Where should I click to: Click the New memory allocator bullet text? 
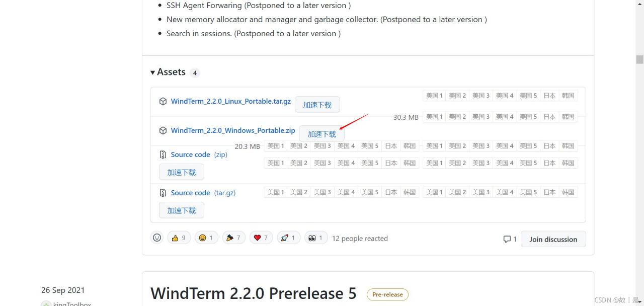point(327,20)
